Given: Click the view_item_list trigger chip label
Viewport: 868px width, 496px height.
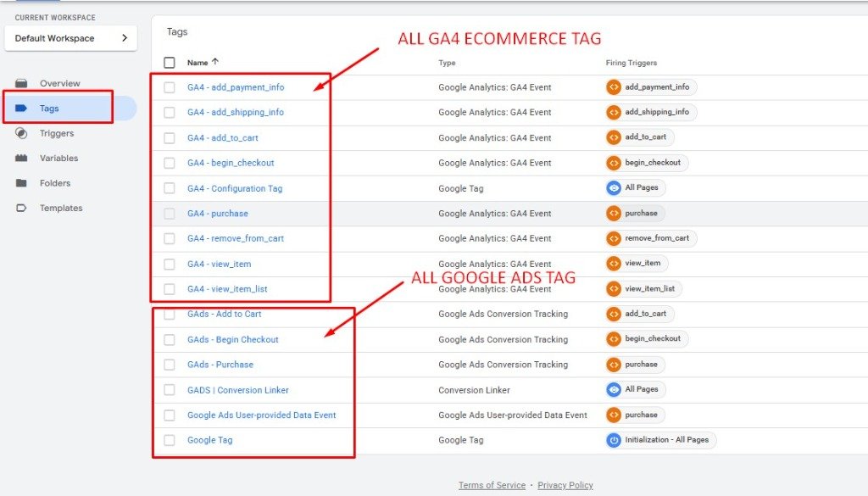Looking at the screenshot, I should (650, 289).
